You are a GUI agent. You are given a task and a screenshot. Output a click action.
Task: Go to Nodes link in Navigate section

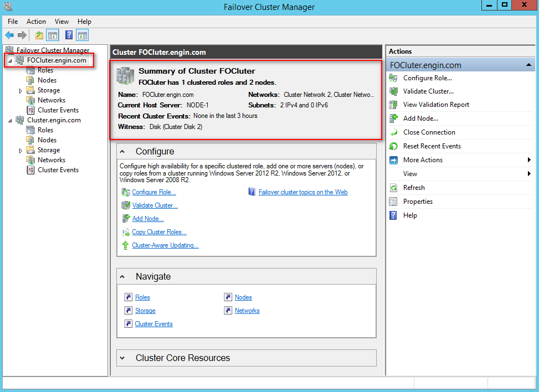(x=243, y=297)
